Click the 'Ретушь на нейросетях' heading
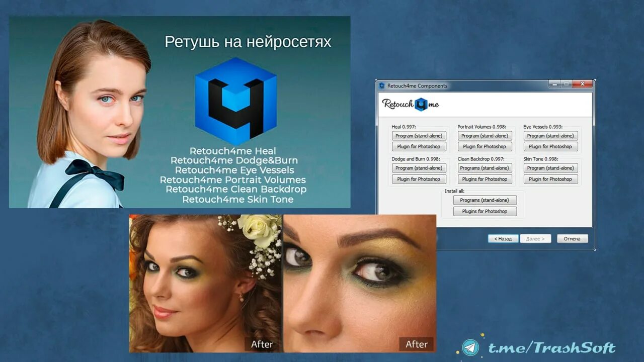Image resolution: width=644 pixels, height=362 pixels. tap(248, 42)
